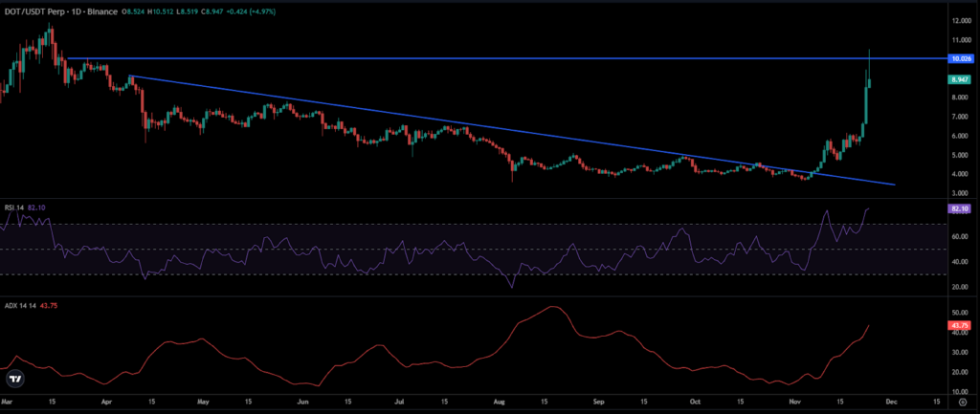Click the TradingView logo badge
Screen dimensions: 980x414
coord(14,379)
